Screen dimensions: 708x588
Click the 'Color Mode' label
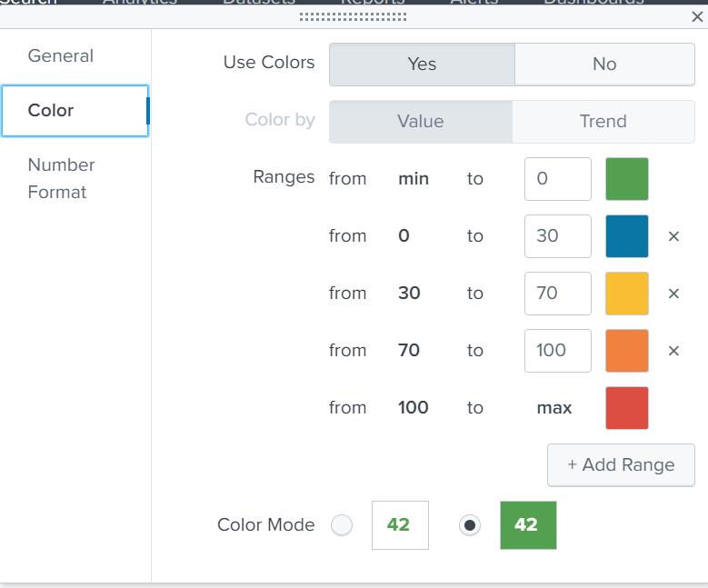pos(266,524)
